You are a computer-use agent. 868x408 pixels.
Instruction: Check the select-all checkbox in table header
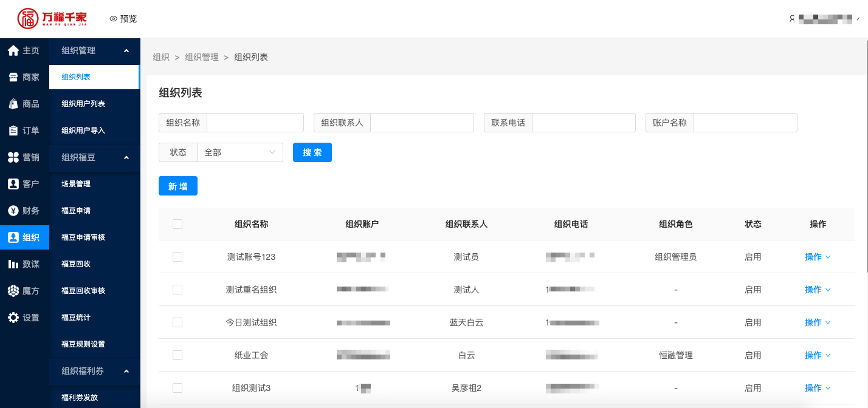[177, 224]
